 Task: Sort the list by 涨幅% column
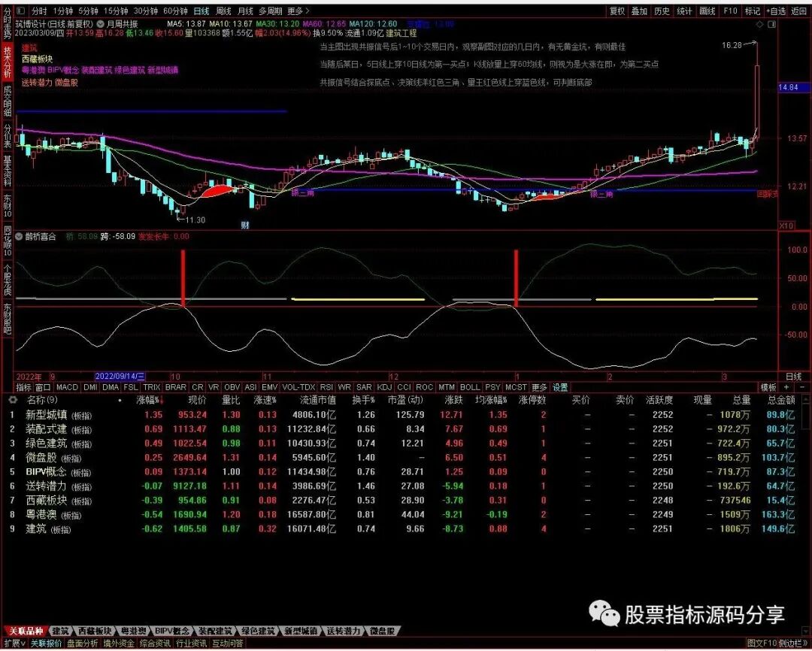150,401
